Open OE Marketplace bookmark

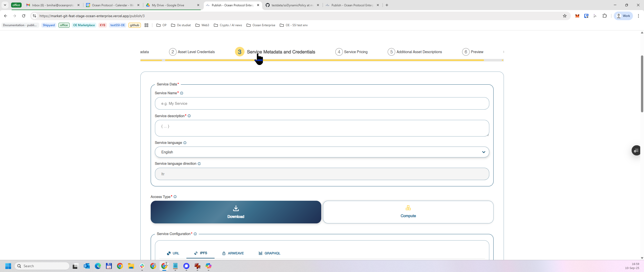(x=84, y=25)
